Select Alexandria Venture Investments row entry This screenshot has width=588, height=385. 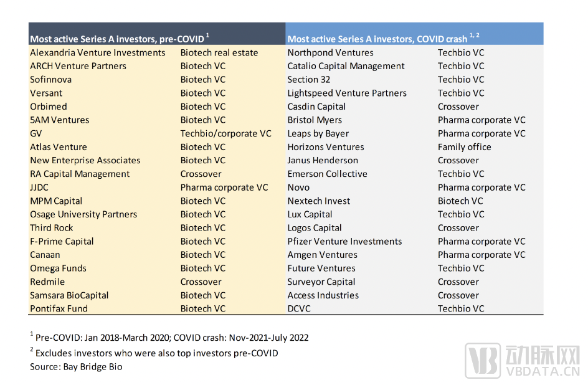click(x=98, y=52)
